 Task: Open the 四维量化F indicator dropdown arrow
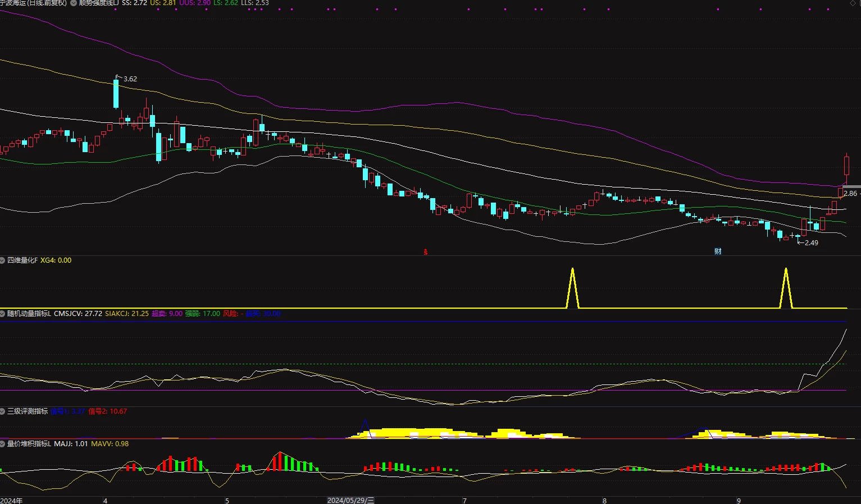[x=3, y=260]
